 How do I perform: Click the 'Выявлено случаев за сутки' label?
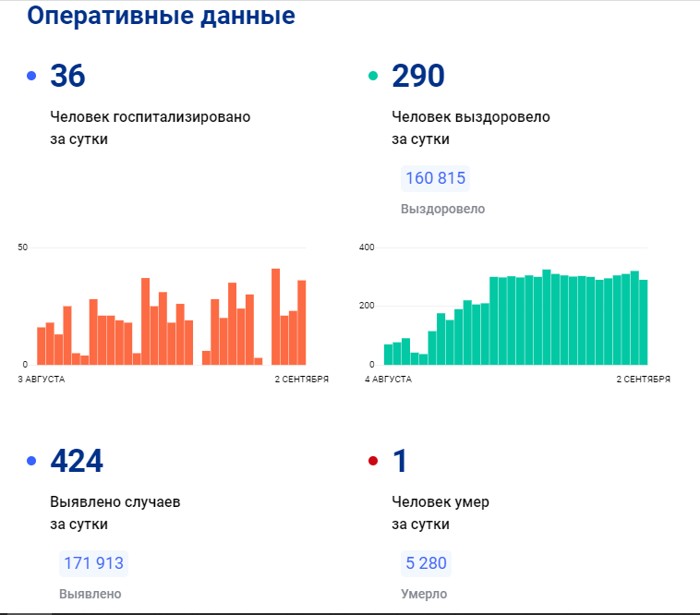(115, 512)
